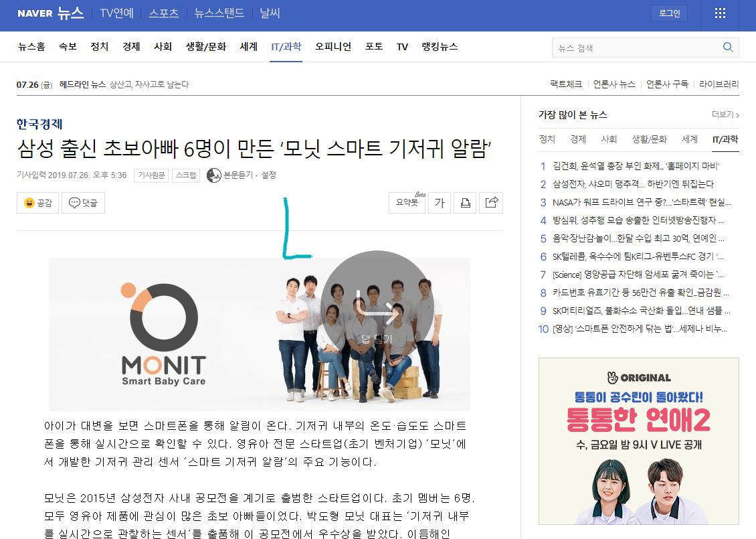Select the IT/과학 main navigation tab
The height and width of the screenshot is (539, 756).
286,47
